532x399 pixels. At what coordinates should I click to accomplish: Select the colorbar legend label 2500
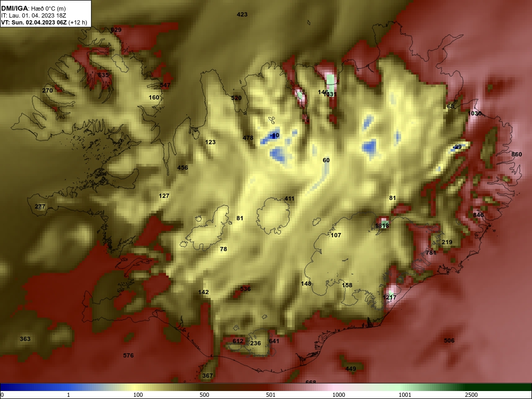pos(471,395)
